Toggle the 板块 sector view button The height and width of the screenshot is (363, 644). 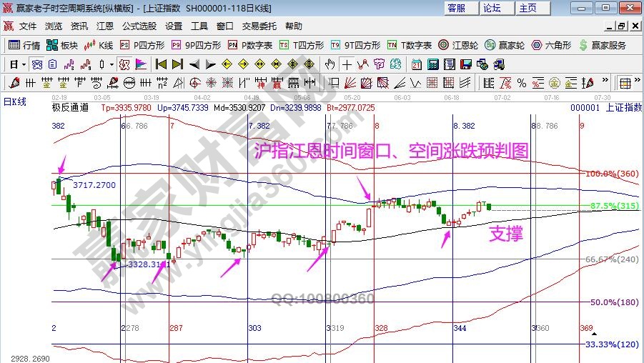61,45
